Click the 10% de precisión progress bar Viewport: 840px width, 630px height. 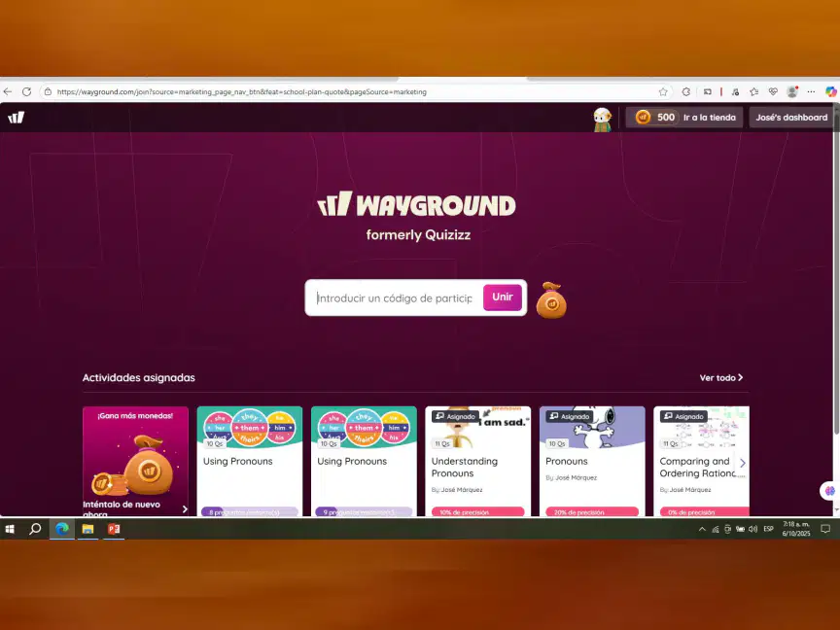[x=478, y=512]
